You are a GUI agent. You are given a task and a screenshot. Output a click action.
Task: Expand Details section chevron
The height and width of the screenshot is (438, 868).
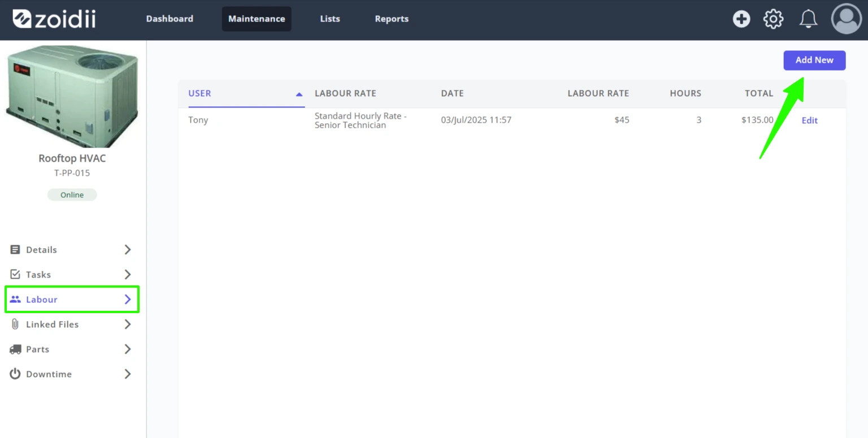(128, 250)
